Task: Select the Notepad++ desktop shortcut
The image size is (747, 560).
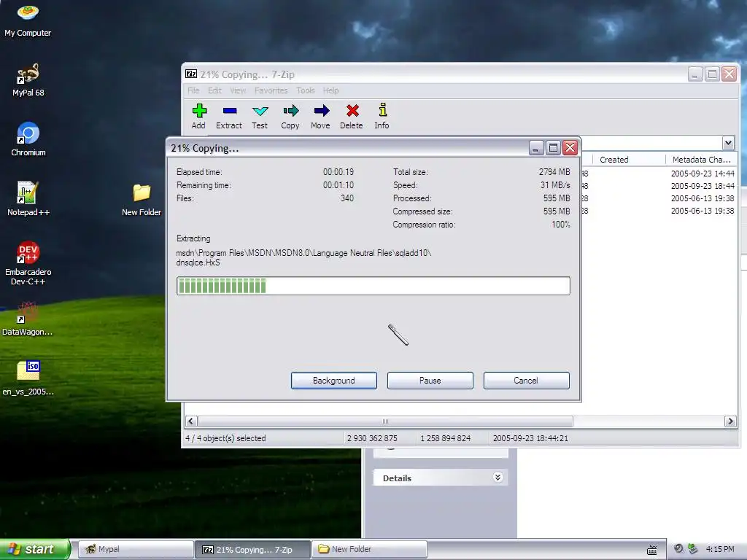Action: pos(28,199)
